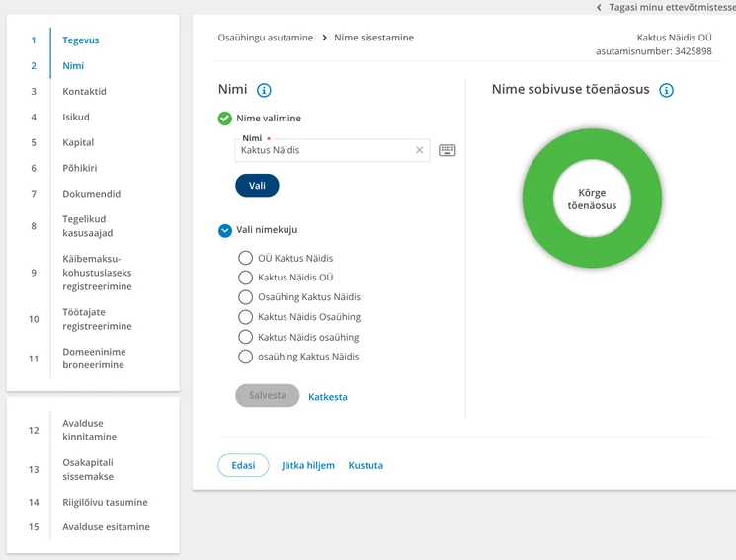Click Nime sisestamine breadcrumb
The image size is (736, 560).
[374, 38]
